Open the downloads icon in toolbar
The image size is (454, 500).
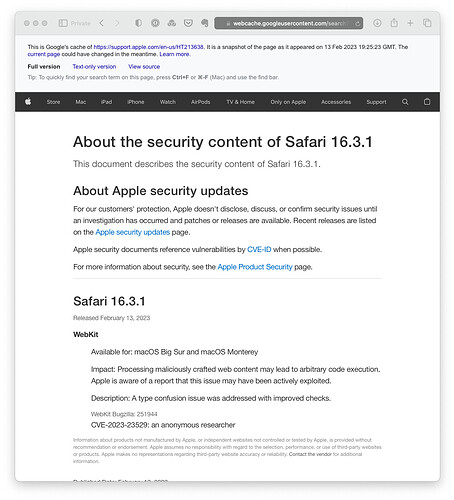pyautogui.click(x=377, y=23)
